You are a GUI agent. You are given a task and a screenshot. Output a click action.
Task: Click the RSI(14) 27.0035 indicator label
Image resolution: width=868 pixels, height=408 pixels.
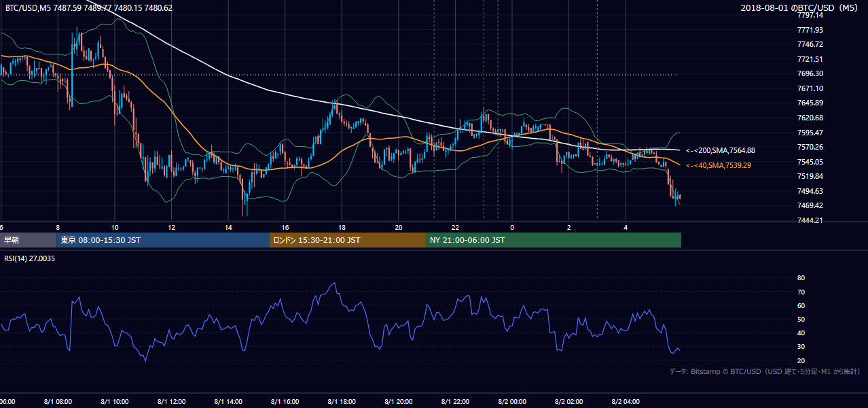pos(30,258)
